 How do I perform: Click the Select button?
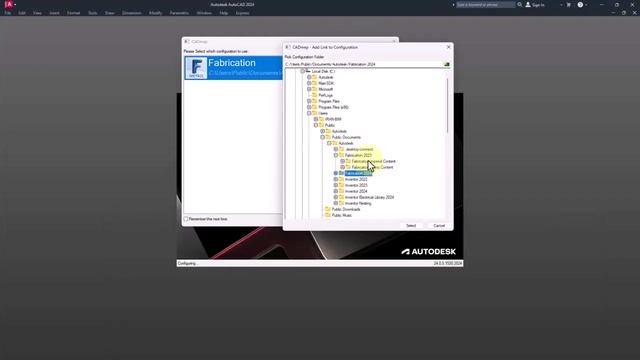[x=411, y=226]
